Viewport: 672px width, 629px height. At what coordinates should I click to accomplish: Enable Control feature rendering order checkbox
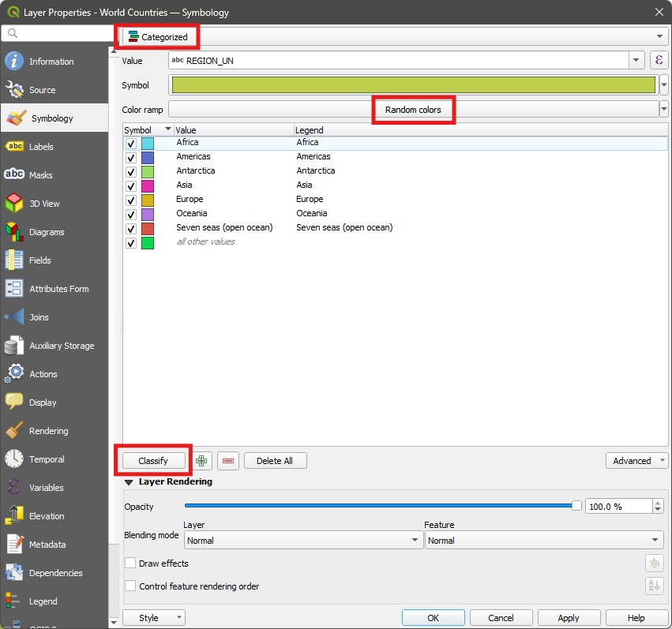pos(131,586)
